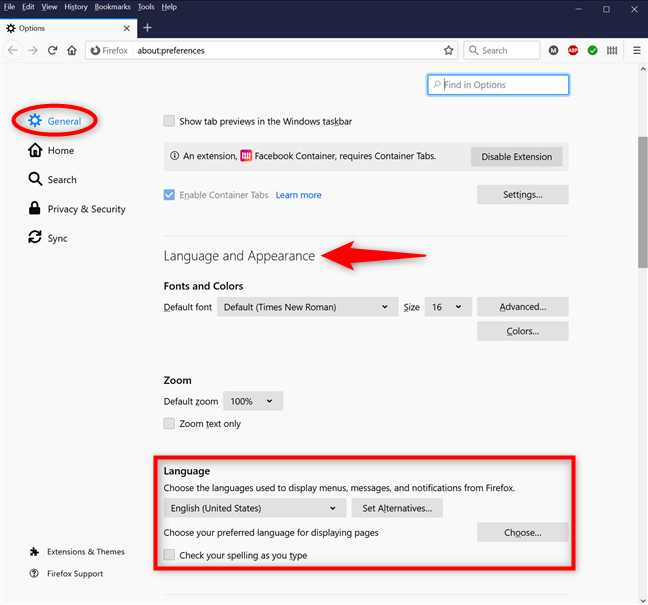Open the Facebook Container toolbar icon

pos(612,50)
